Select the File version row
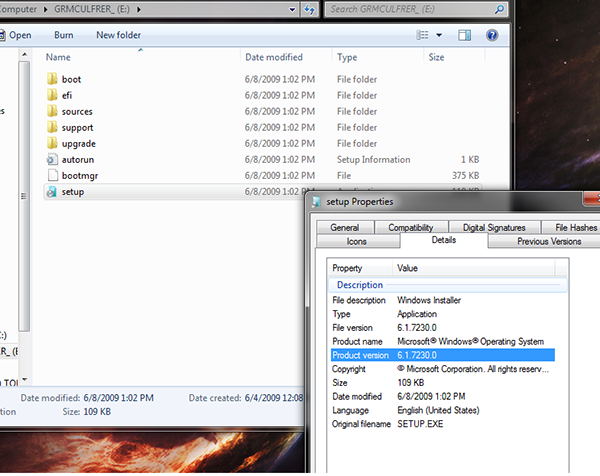This screenshot has width=600, height=476. pyautogui.click(x=443, y=328)
